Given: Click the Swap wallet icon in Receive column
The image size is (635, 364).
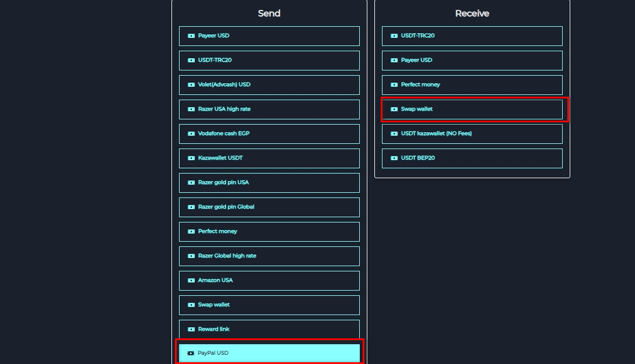Looking at the screenshot, I should coord(394,109).
